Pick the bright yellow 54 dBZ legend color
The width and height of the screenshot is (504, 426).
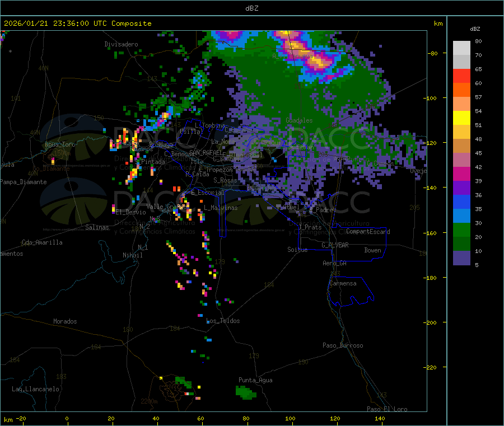(x=461, y=118)
